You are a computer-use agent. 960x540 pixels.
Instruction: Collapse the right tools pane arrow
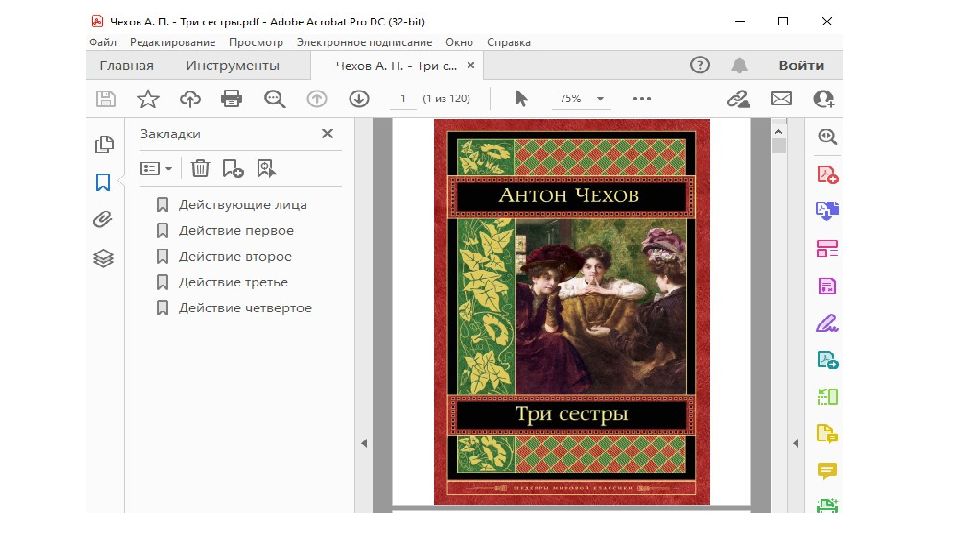tap(795, 443)
